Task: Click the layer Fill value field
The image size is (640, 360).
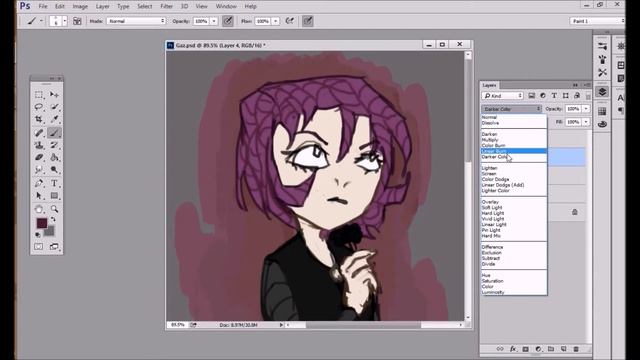Action: (x=573, y=122)
